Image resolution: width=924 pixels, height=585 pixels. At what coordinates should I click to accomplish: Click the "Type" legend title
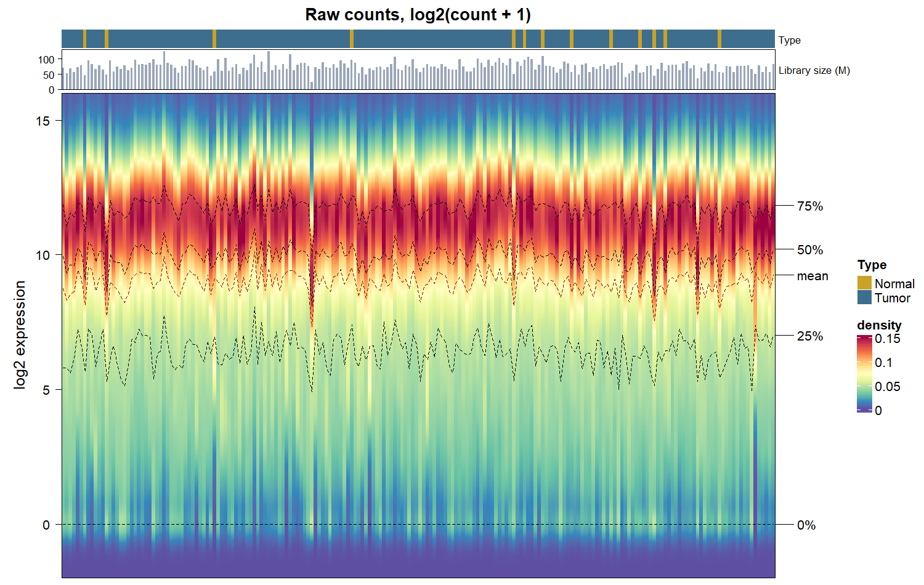point(872,265)
